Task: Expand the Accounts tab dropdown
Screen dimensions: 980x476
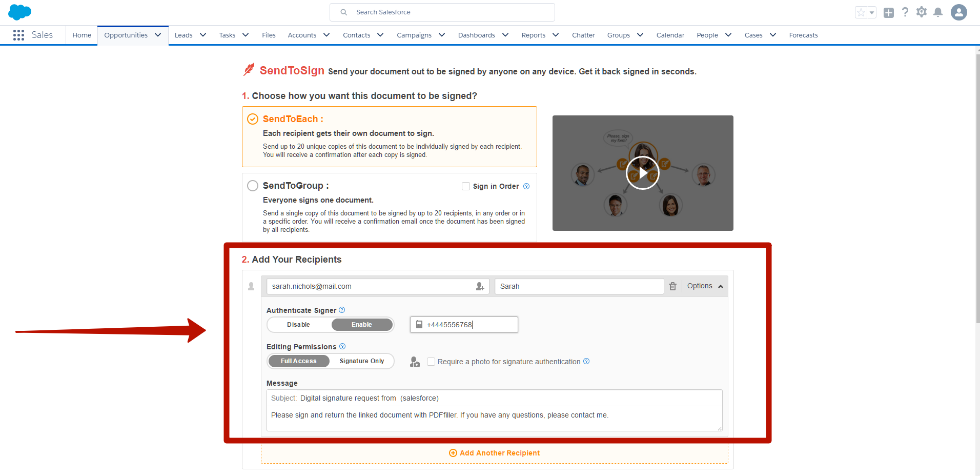Action: [x=326, y=35]
